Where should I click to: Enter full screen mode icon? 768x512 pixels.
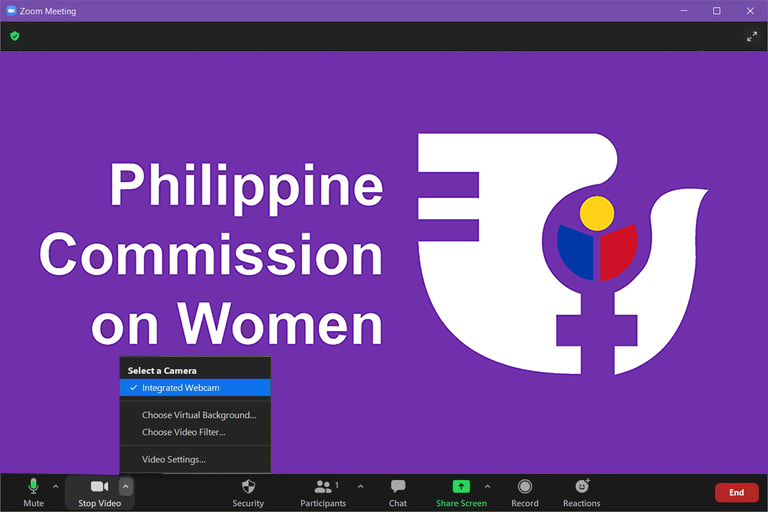pos(752,36)
